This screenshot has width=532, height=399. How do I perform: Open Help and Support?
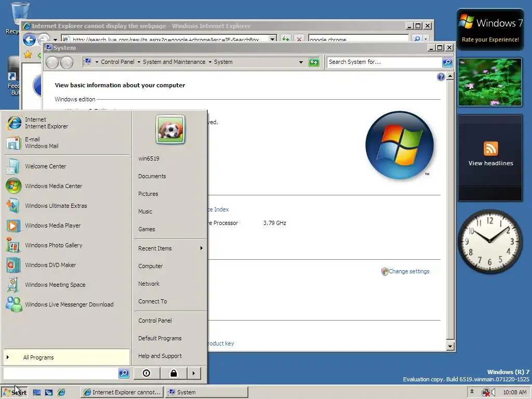pos(170,356)
